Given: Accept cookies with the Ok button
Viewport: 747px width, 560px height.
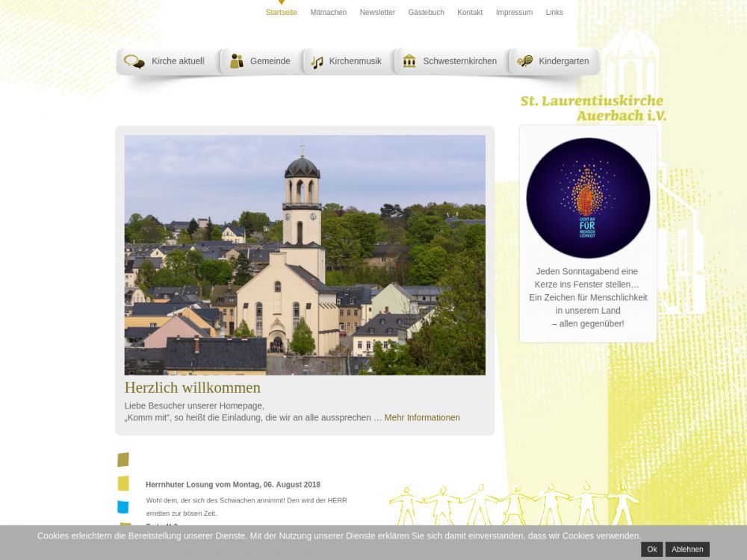Looking at the screenshot, I should coord(651,550).
